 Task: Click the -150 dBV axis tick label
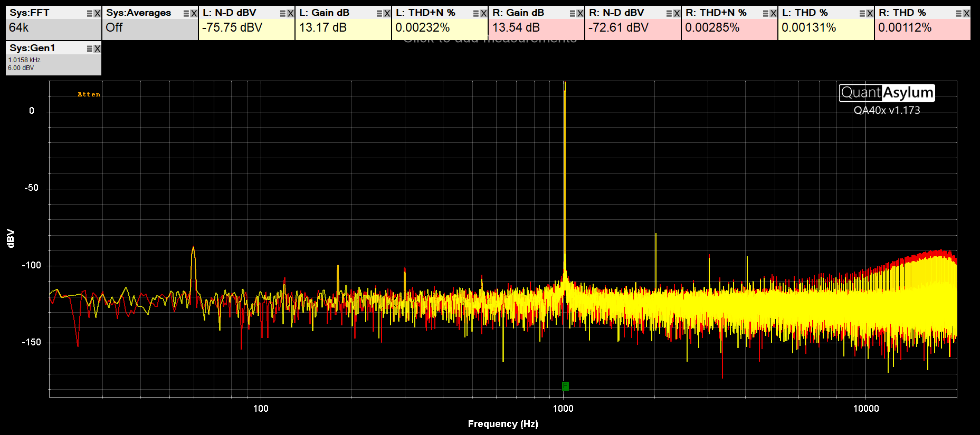pyautogui.click(x=31, y=342)
